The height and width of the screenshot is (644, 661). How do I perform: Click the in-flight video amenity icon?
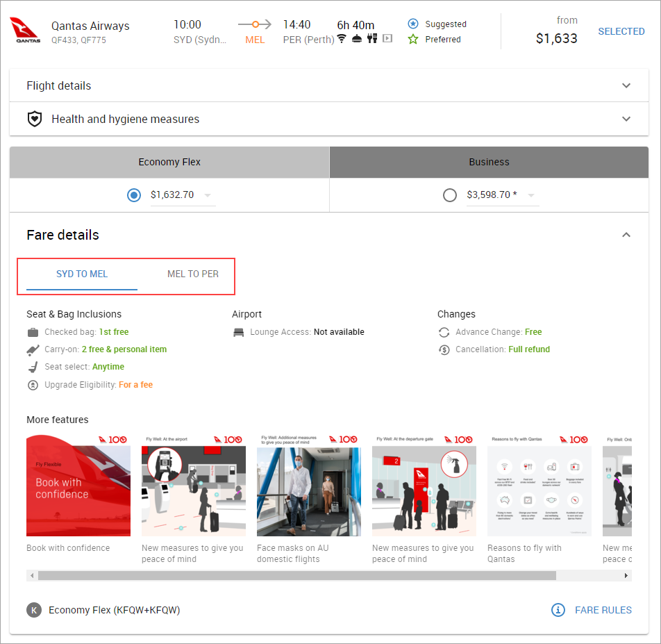tap(387, 38)
